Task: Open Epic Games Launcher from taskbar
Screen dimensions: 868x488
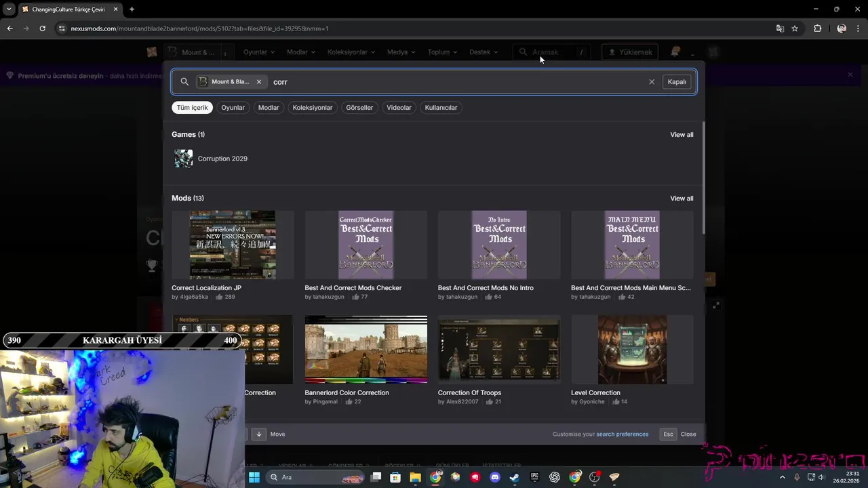Action: point(534,477)
